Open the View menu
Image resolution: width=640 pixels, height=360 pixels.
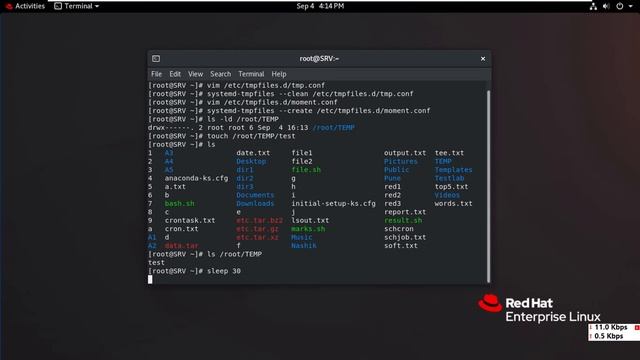[x=196, y=74]
